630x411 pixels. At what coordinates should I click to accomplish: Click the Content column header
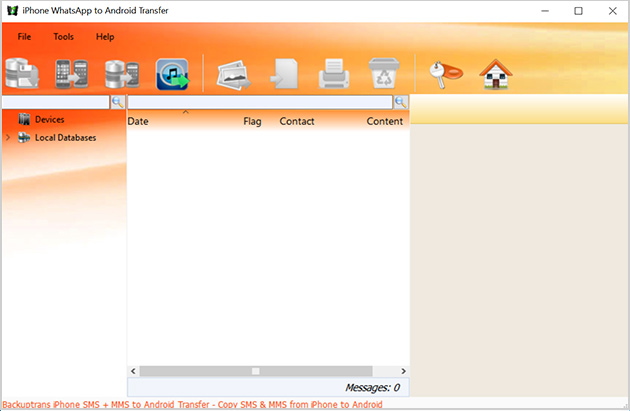click(x=385, y=121)
